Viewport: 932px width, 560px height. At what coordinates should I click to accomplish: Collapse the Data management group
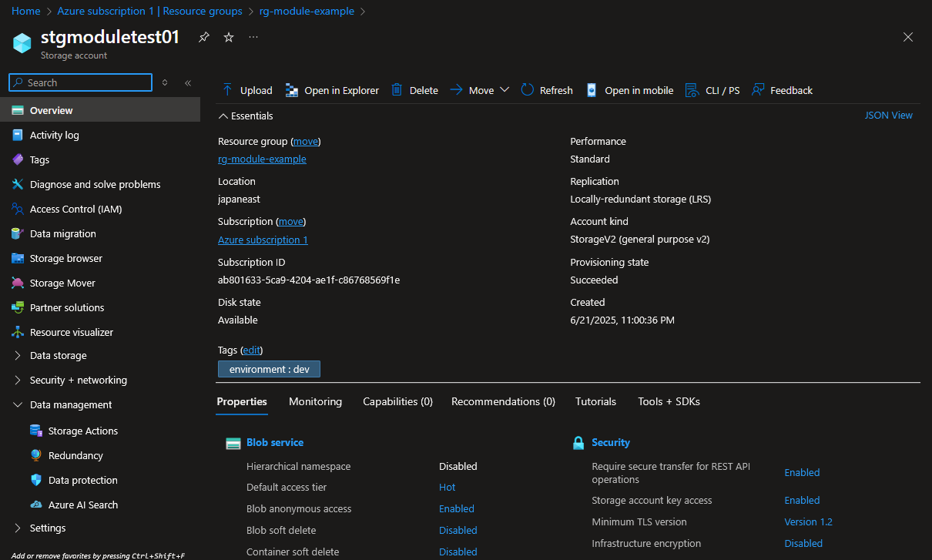click(x=18, y=404)
